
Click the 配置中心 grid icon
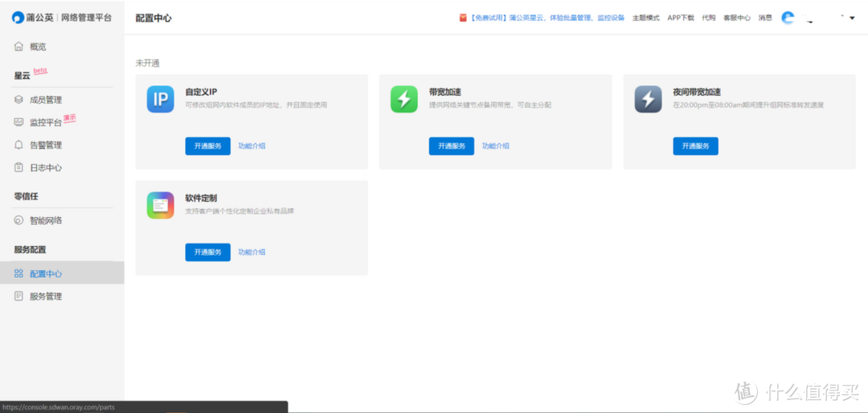18,273
